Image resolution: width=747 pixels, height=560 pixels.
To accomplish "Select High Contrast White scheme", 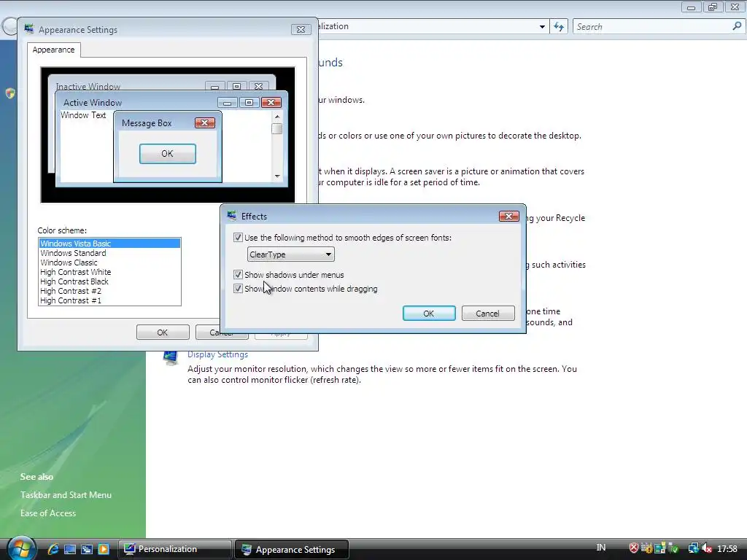I will pyautogui.click(x=109, y=272).
